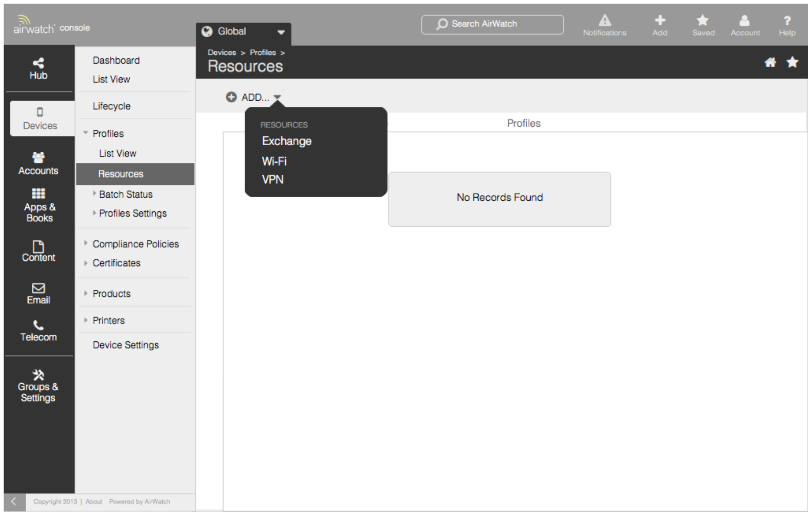
Task: Select Resources in Profiles submenu
Action: click(135, 174)
